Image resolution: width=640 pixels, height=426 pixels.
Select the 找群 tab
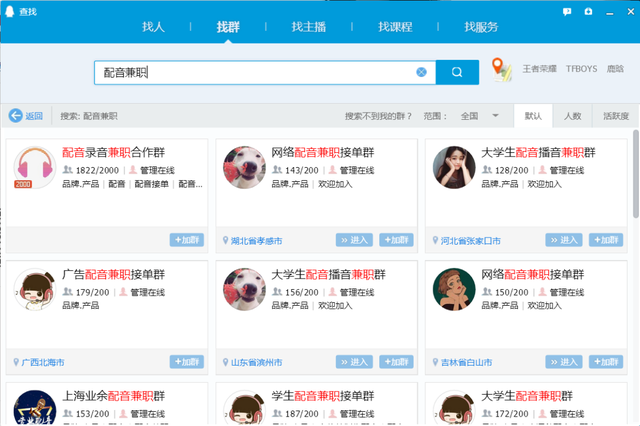[x=228, y=27]
